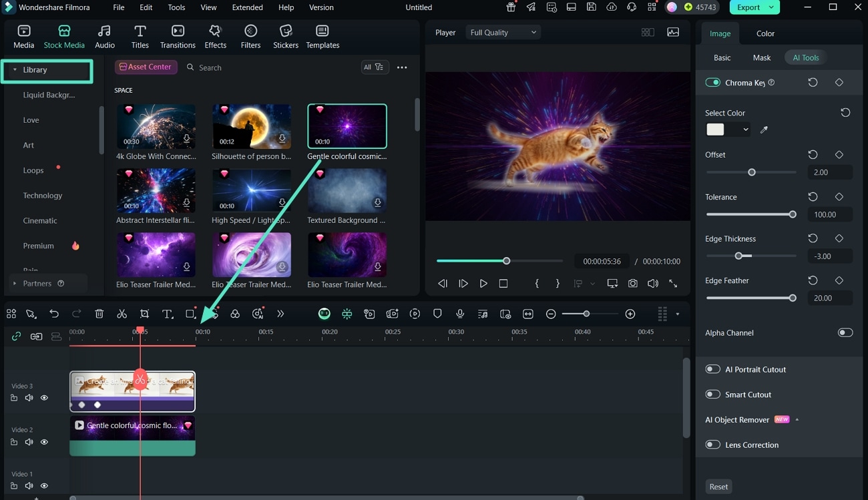The image size is (868, 500).
Task: Open the Tools menu
Action: (x=176, y=7)
